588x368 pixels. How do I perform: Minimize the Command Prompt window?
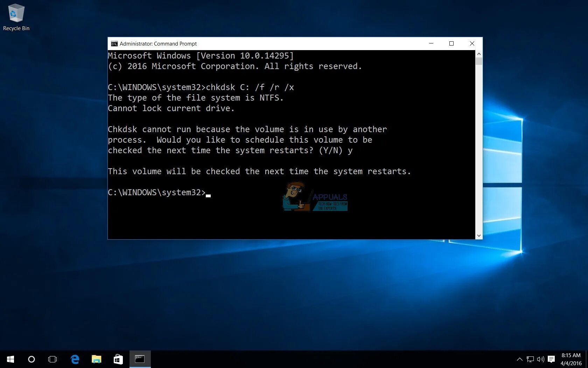click(431, 43)
